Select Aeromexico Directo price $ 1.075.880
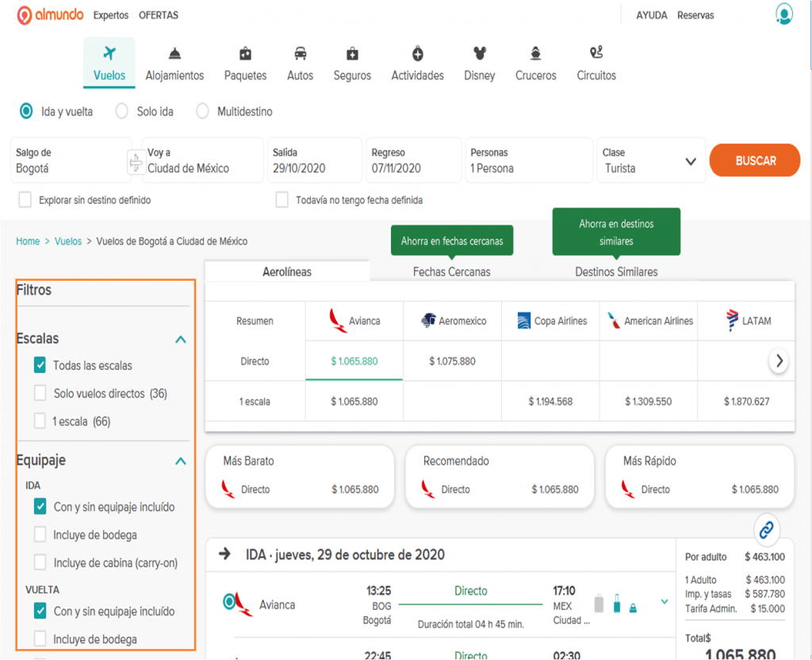Image resolution: width=812 pixels, height=660 pixels. pos(452,361)
